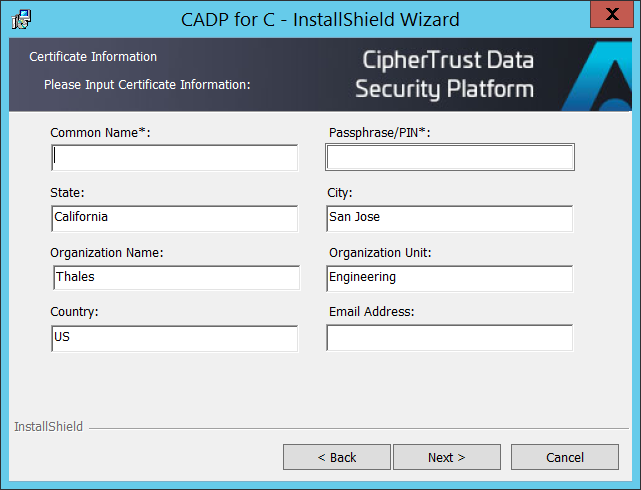Close the InstallShield Wizard window

pyautogui.click(x=611, y=15)
